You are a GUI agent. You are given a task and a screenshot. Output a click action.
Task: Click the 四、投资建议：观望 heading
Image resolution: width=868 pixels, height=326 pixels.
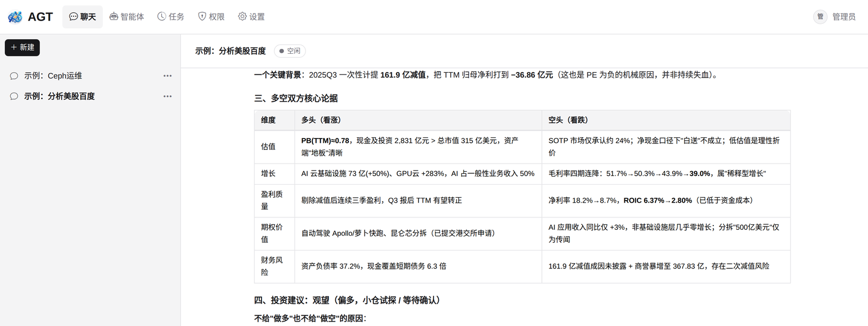[x=349, y=300]
